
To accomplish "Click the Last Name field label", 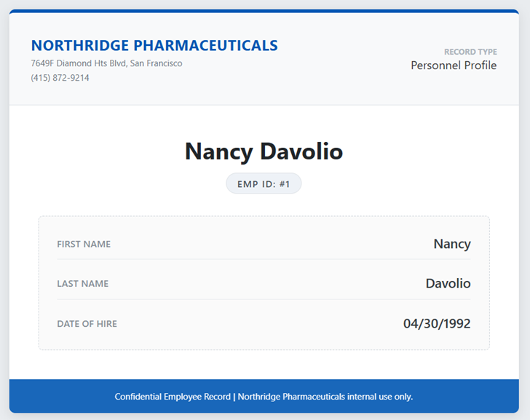I will pyautogui.click(x=82, y=284).
